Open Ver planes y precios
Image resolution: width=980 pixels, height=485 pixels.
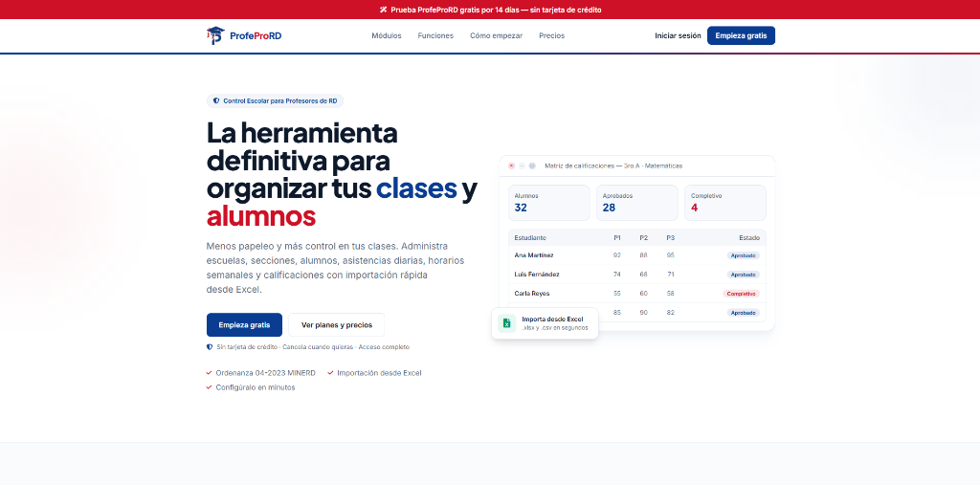tap(337, 325)
